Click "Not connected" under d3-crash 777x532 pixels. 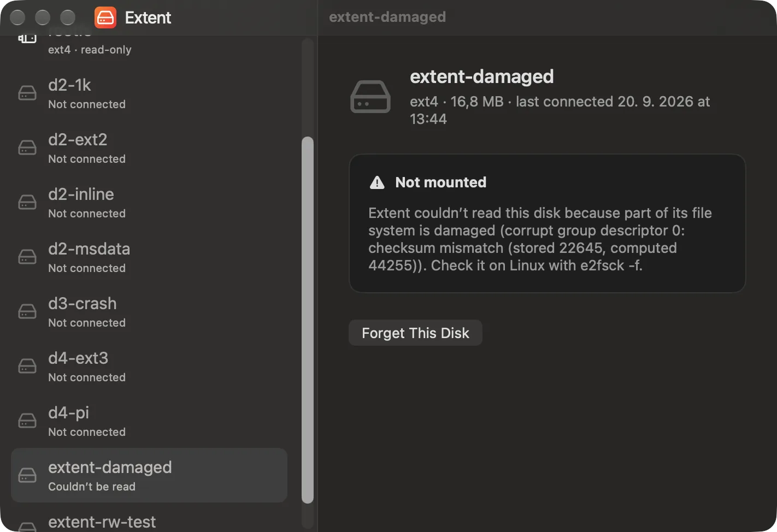pos(87,323)
